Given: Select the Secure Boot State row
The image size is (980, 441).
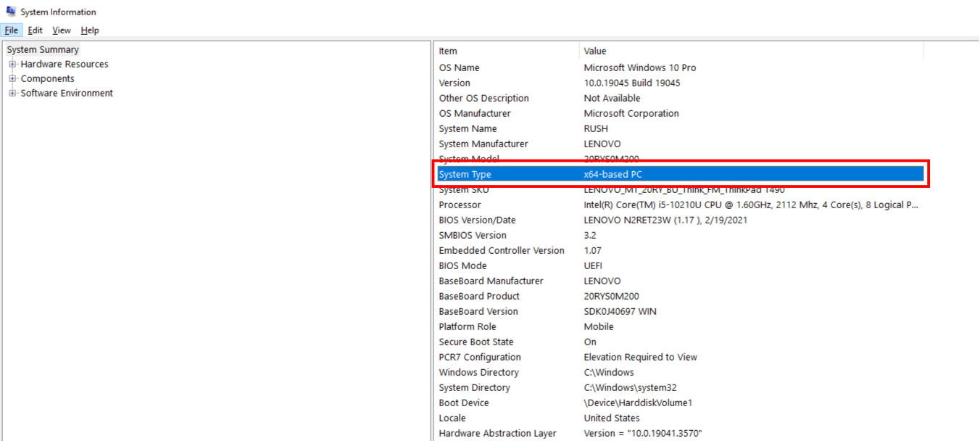Looking at the screenshot, I should pos(679,342).
